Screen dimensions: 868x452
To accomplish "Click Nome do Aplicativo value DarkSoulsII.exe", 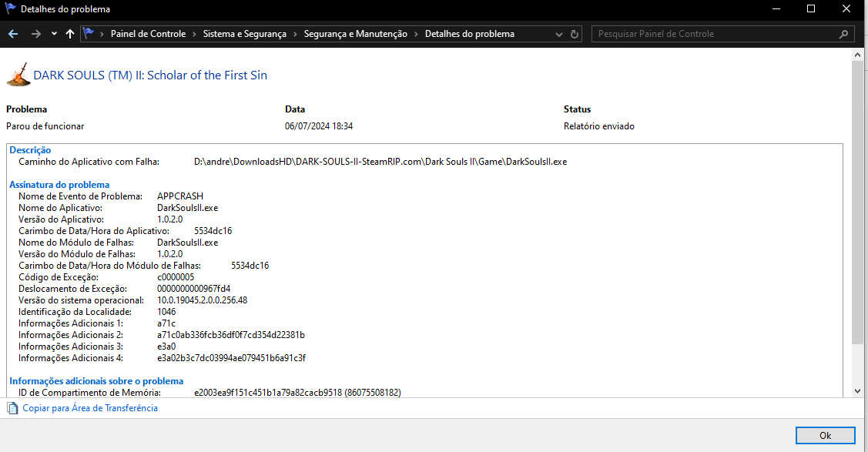I will pos(188,208).
